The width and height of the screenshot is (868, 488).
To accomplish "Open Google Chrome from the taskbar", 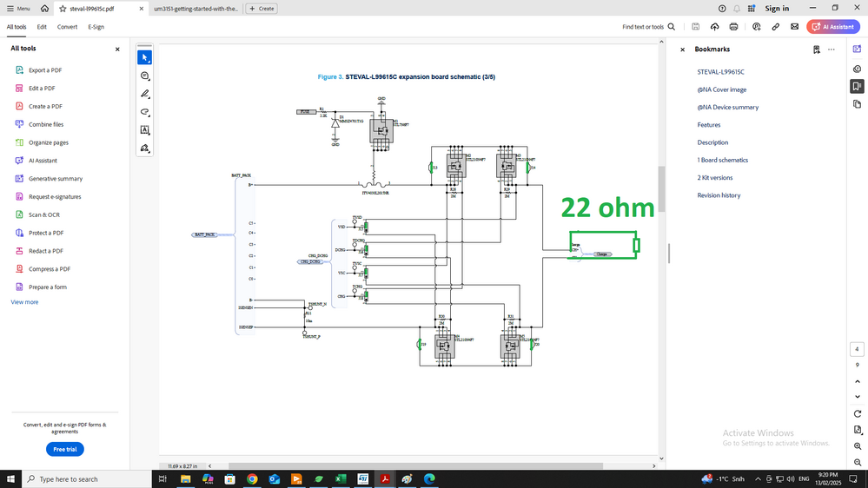I will point(252,478).
